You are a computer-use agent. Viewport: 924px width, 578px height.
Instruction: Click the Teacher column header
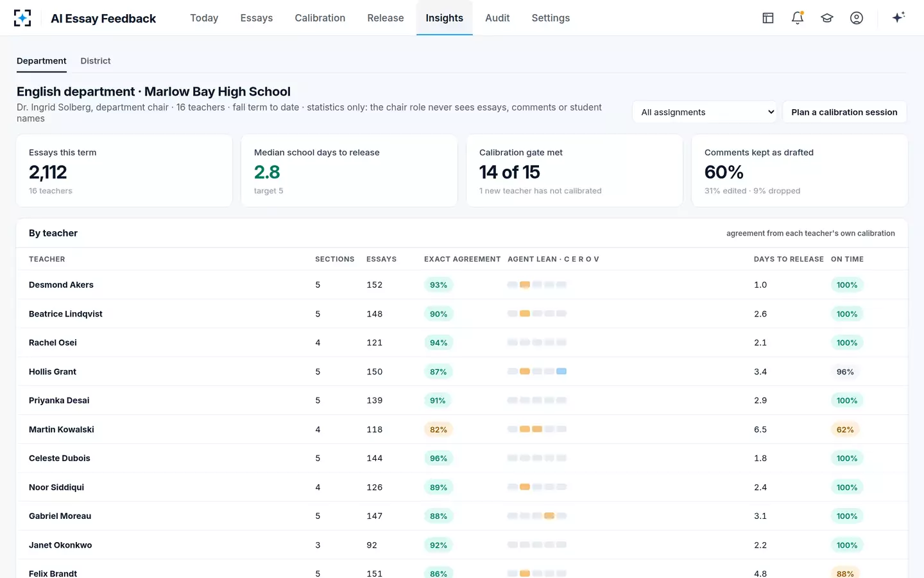pos(47,259)
